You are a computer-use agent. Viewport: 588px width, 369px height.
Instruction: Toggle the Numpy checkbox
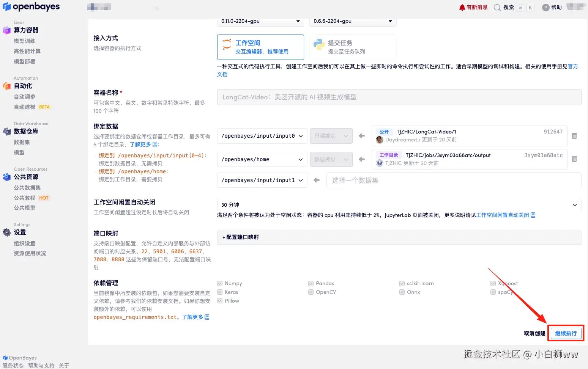point(220,283)
